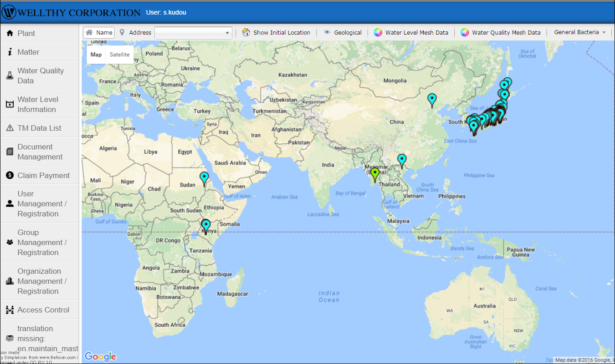The height and width of the screenshot is (364, 615).
Task: Open User Management / Registration page
Action: point(40,203)
